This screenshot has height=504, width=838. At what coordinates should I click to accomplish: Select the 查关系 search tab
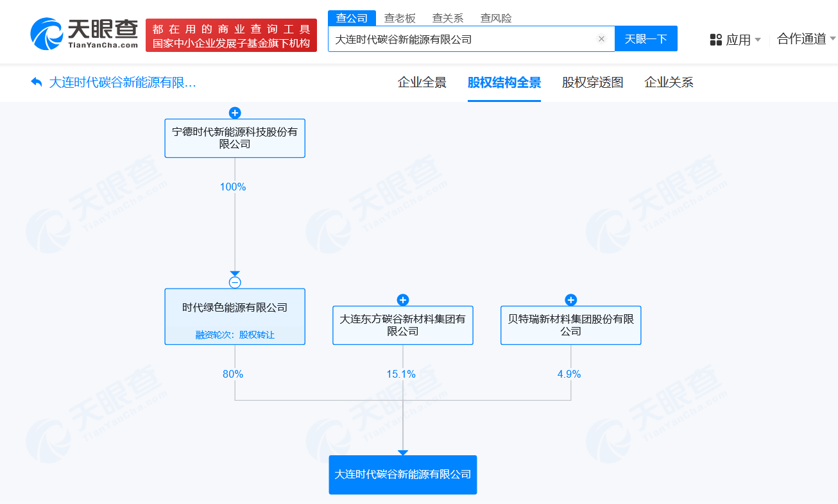(x=448, y=18)
